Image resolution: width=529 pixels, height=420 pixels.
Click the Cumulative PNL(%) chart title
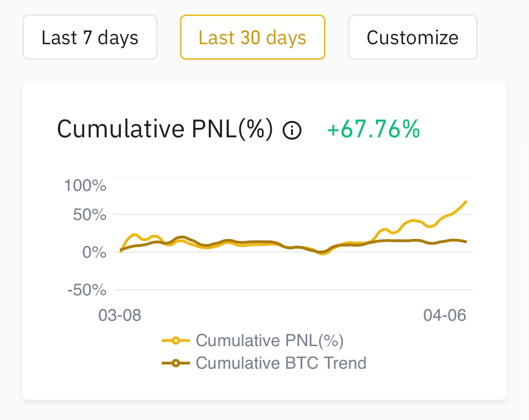[x=165, y=129]
